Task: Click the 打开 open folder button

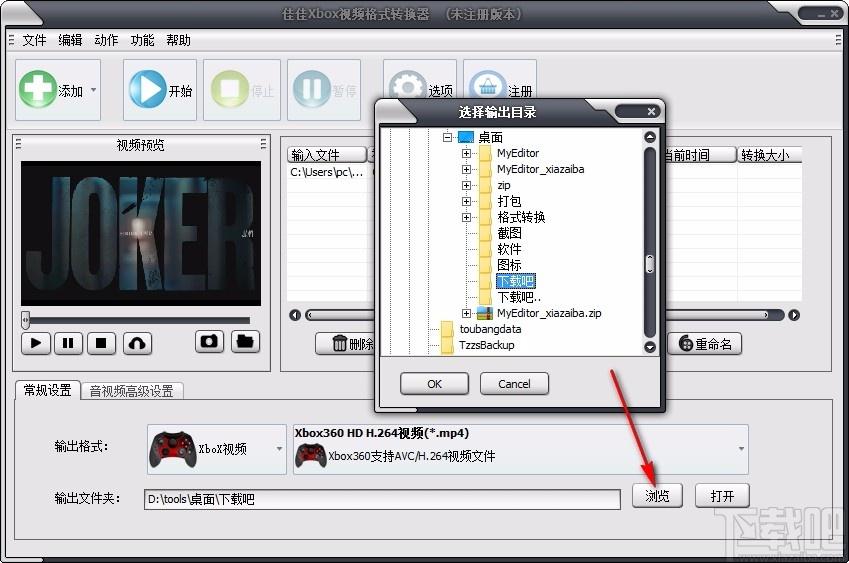Action: (x=722, y=495)
